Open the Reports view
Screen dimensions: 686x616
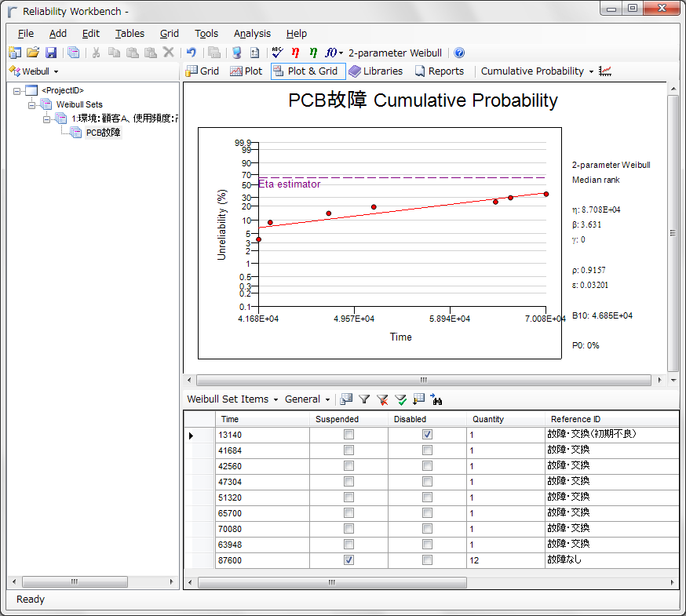point(440,71)
